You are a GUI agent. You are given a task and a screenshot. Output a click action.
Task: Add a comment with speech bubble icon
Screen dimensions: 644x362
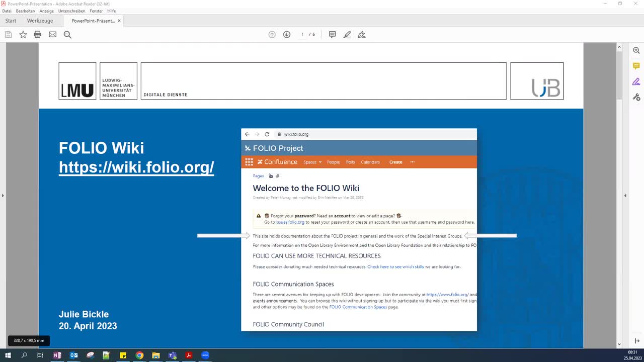coord(333,35)
